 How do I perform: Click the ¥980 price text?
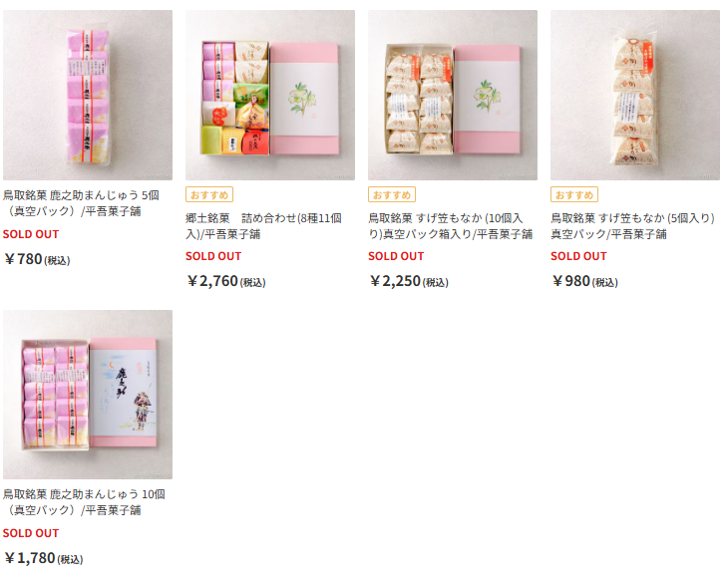click(x=585, y=281)
